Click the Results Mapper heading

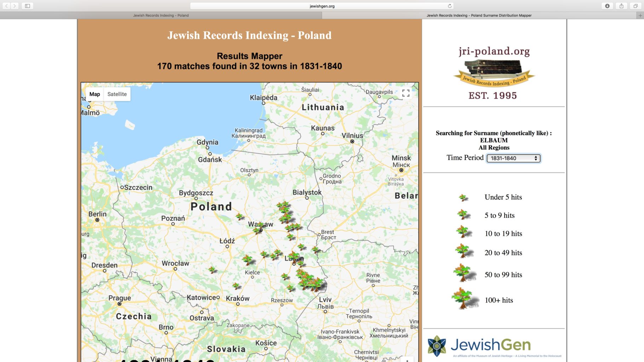(249, 56)
